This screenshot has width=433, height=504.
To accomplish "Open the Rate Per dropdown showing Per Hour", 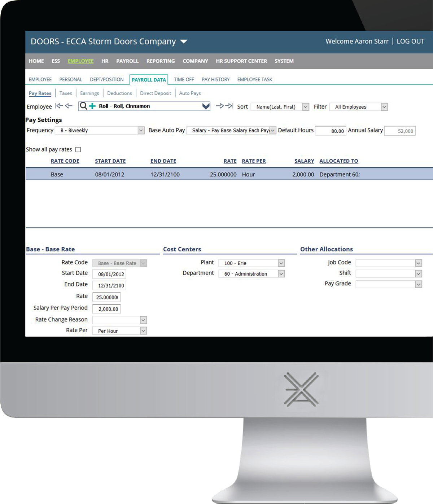I will click(143, 331).
